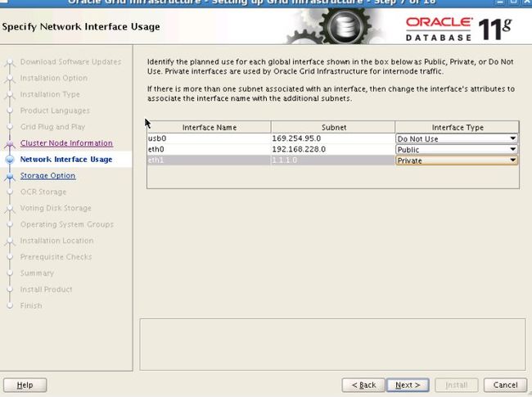This screenshot has height=397, width=532.
Task: Select the eth0 interface name cell
Action: 209,149
